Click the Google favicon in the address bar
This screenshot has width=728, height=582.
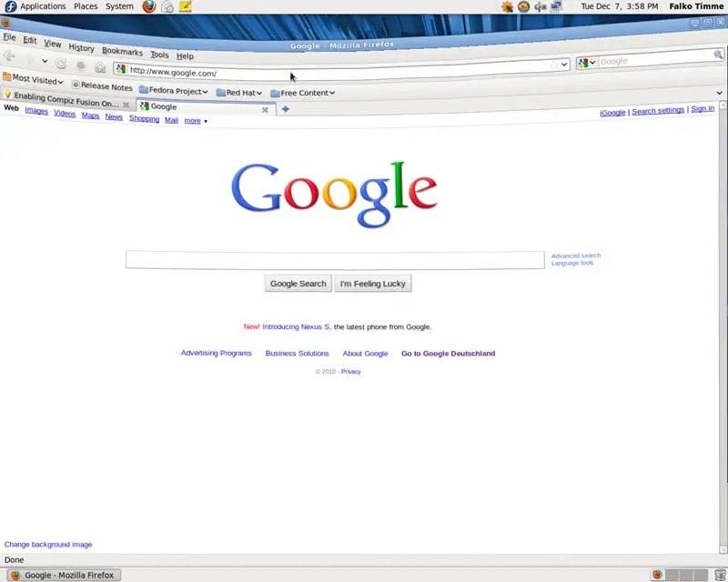click(121, 69)
